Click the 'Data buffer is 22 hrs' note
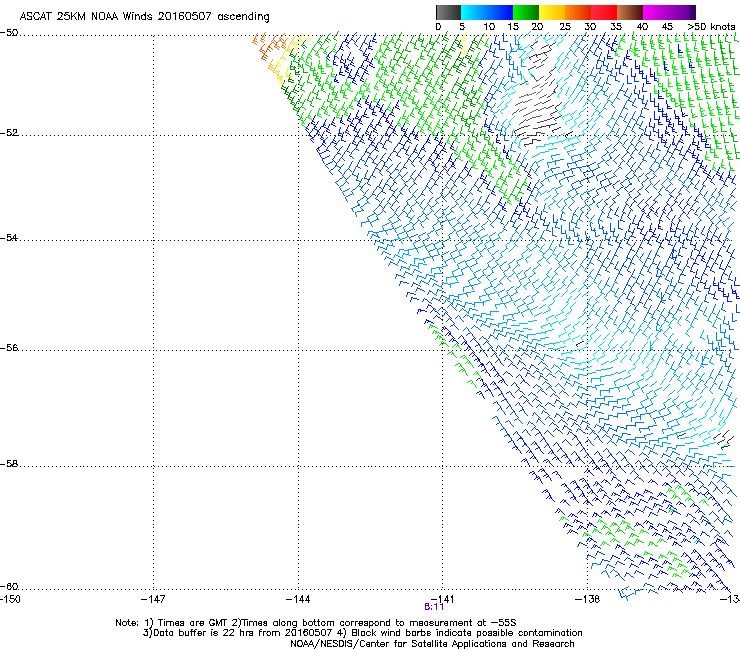 tap(362, 633)
